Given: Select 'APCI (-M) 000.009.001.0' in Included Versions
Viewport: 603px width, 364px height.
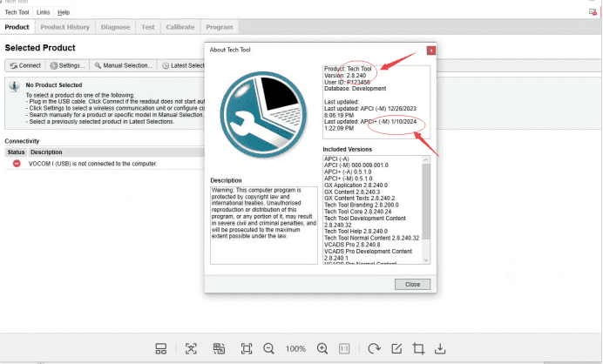Looking at the screenshot, I should coord(356,165).
